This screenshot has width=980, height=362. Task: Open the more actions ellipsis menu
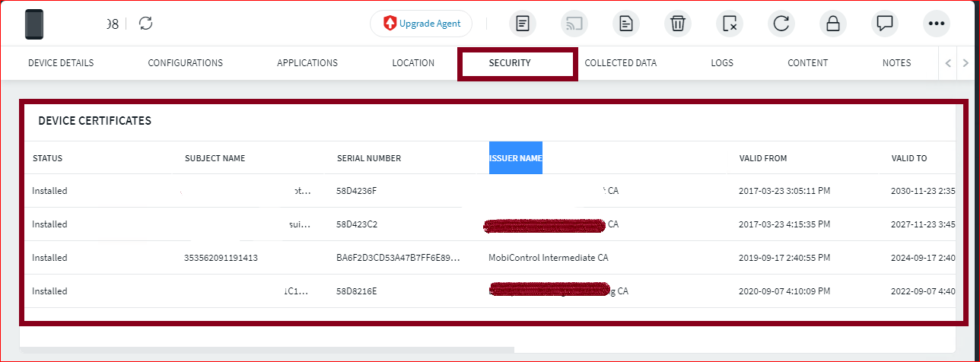point(937,24)
